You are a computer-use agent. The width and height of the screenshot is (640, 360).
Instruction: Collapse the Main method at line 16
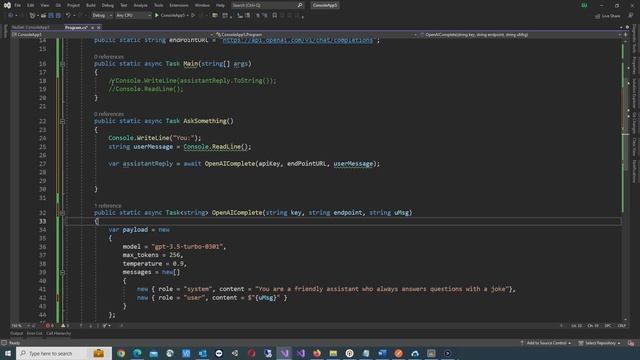(62, 64)
